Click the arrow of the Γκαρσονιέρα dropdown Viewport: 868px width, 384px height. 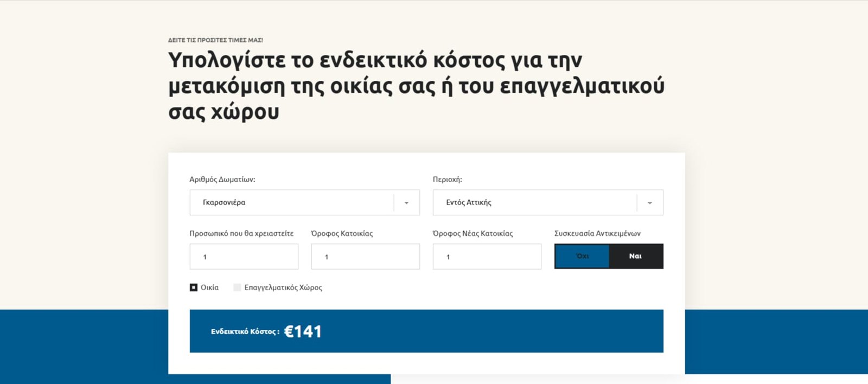[x=406, y=203]
